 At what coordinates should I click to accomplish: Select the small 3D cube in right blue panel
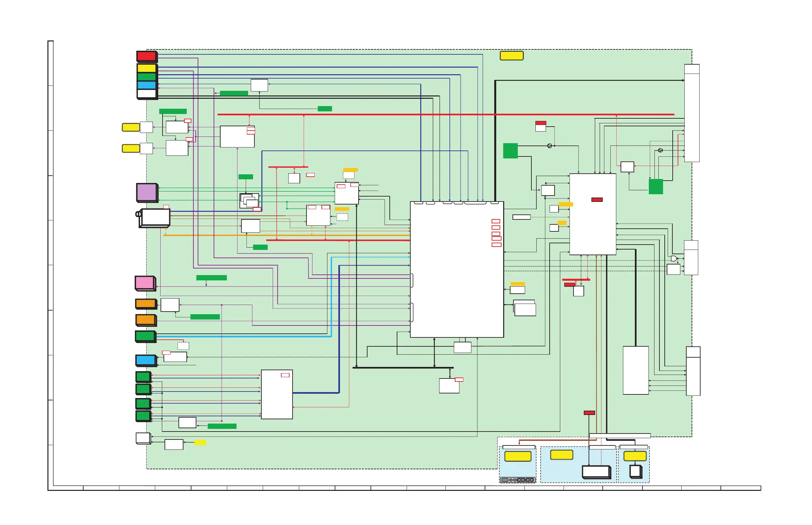[636, 472]
